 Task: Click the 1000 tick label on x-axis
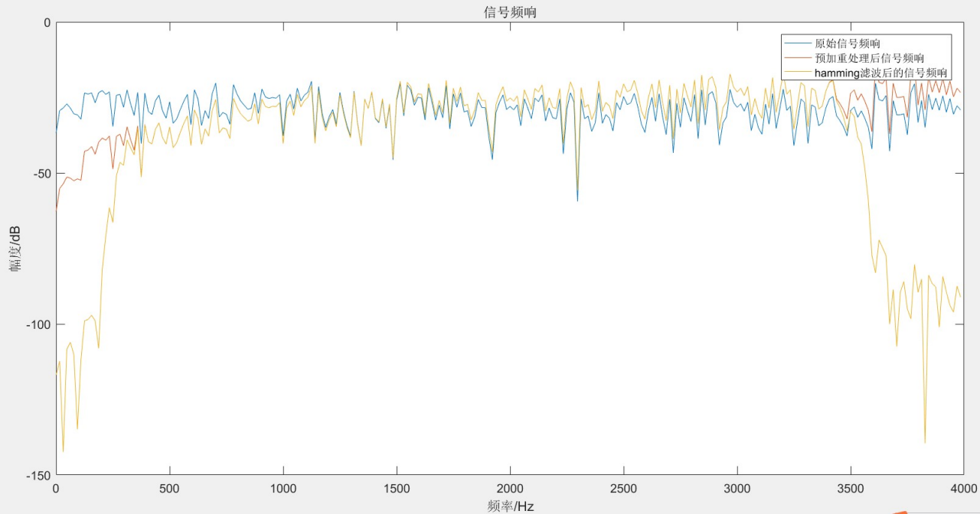283,489
